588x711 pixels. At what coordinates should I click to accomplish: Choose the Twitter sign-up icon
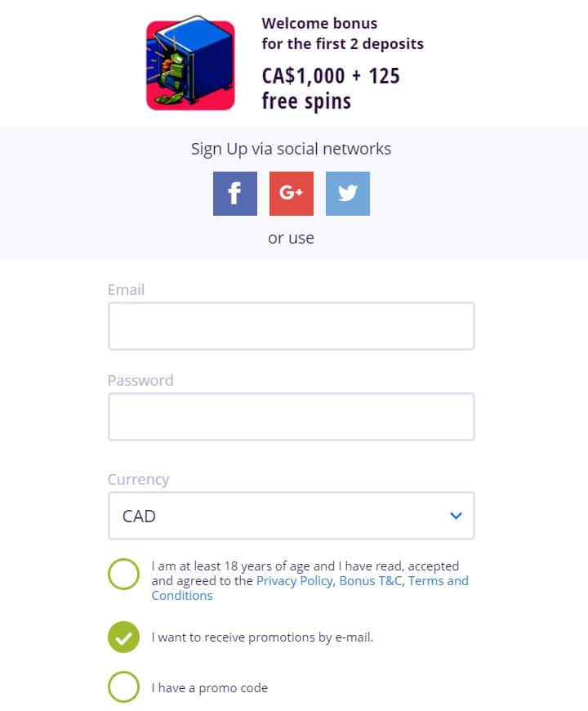tap(348, 194)
